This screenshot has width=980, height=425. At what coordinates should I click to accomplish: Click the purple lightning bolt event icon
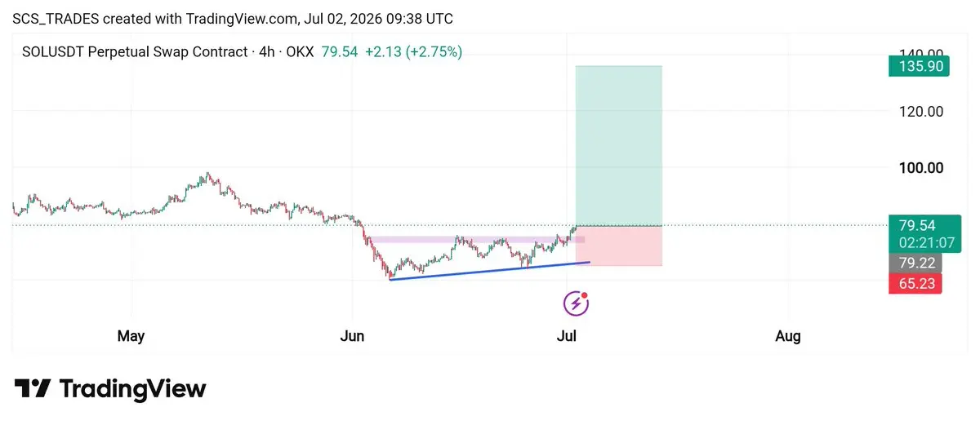pos(577,303)
